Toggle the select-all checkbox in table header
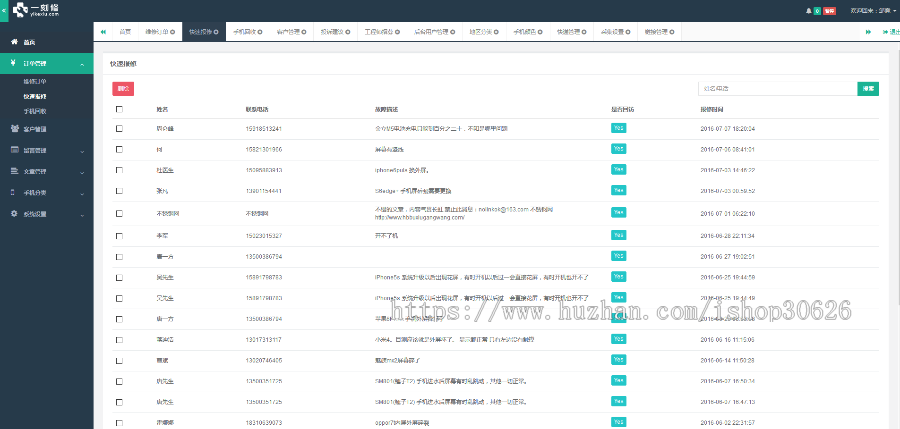Viewport: 900px width, 429px height. coord(119,109)
